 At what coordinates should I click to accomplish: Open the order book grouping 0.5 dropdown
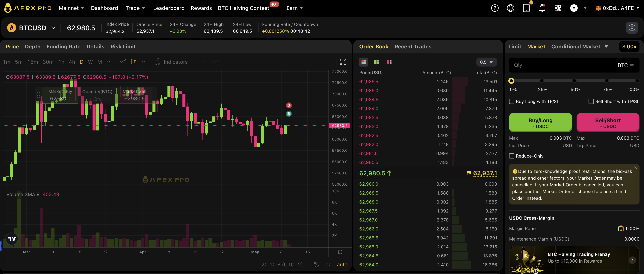tap(486, 62)
